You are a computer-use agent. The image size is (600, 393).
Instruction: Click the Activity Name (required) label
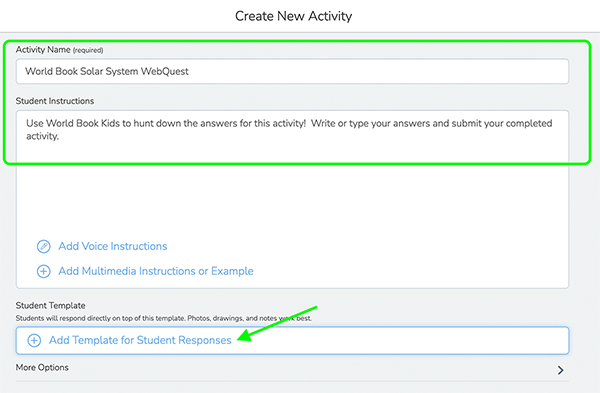coord(59,50)
